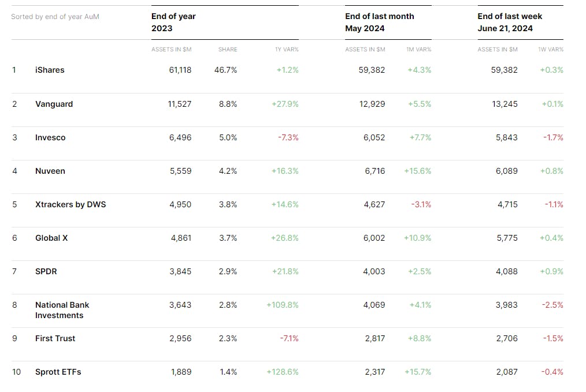Screen dimensions: 586x392
Task: Click the SPDR provider name
Action: point(46,271)
